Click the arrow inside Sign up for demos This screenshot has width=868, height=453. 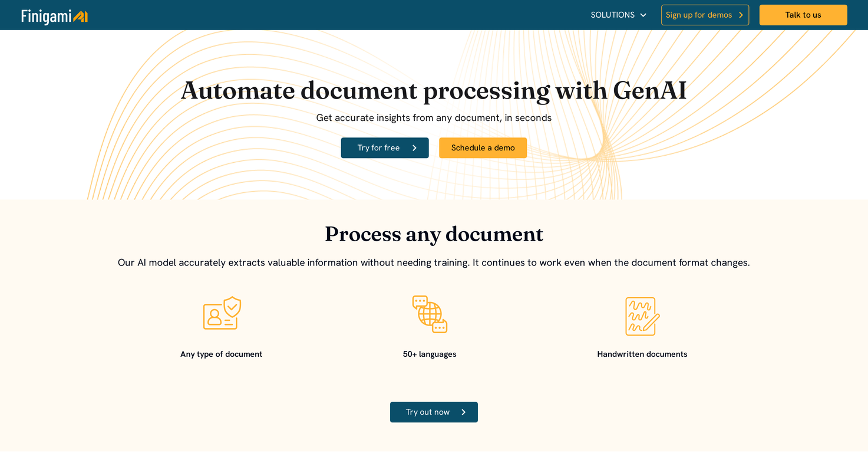click(x=741, y=15)
